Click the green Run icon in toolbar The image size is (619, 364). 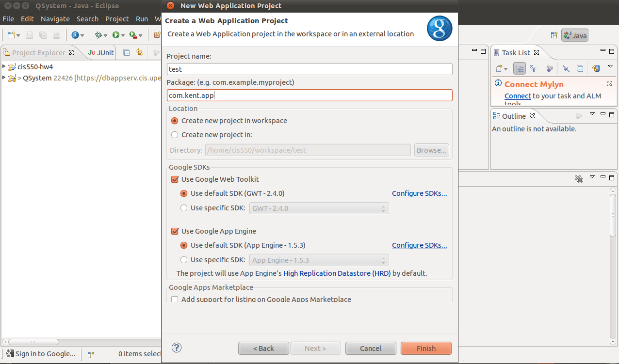coord(116,35)
